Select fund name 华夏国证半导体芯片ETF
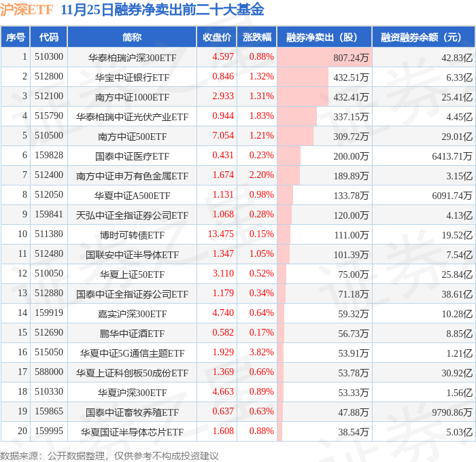Image resolution: width=476 pixels, height=462 pixels. [x=132, y=432]
